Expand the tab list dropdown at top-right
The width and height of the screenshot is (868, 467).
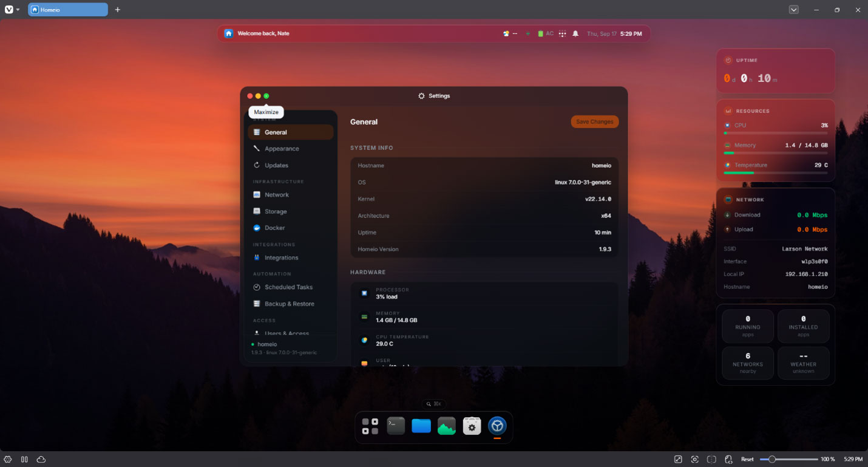point(794,10)
